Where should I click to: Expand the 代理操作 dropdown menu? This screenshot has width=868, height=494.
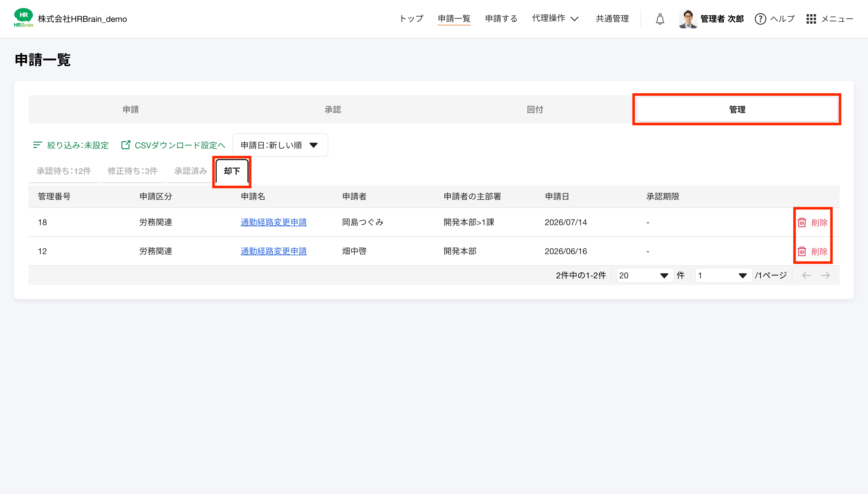(x=555, y=18)
